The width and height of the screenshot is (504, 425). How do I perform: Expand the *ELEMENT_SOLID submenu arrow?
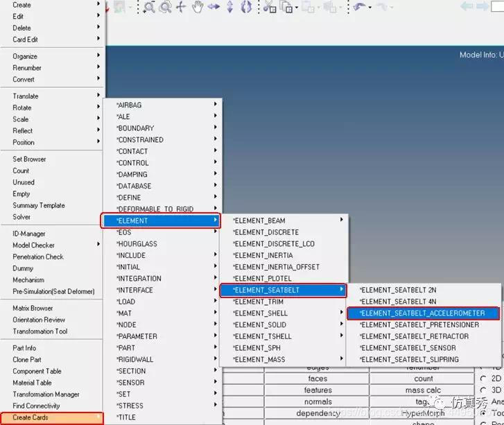coord(341,324)
